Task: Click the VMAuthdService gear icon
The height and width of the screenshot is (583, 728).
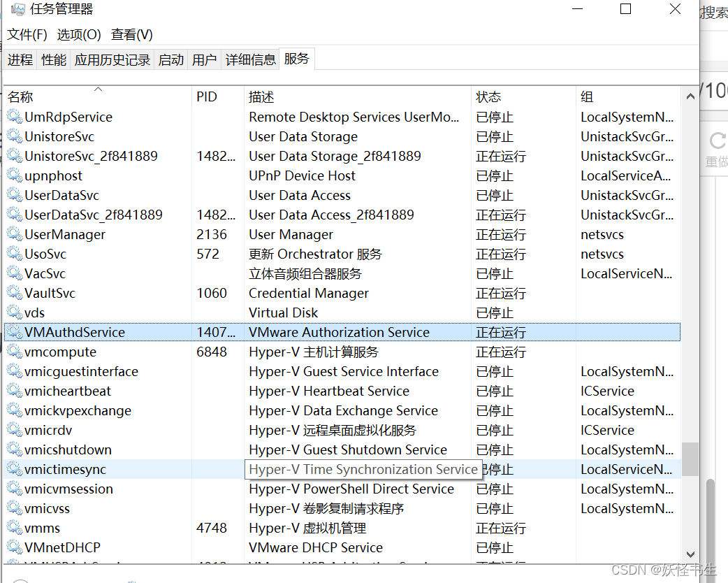Action: [15, 331]
